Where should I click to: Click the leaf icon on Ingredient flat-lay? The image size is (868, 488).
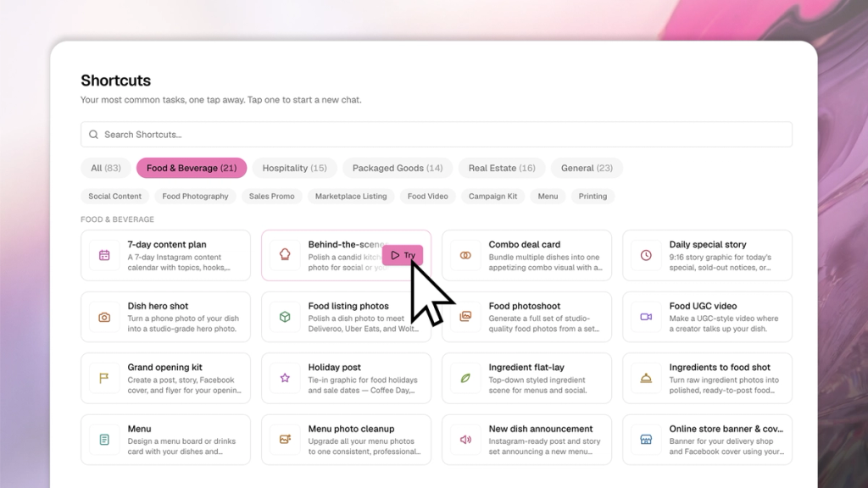[465, 379]
